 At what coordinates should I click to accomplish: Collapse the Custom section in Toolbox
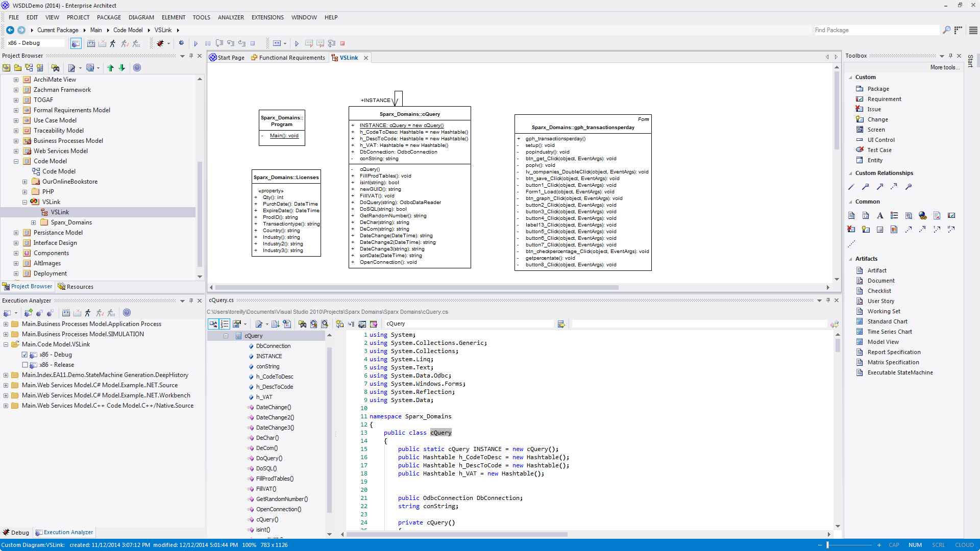point(850,78)
